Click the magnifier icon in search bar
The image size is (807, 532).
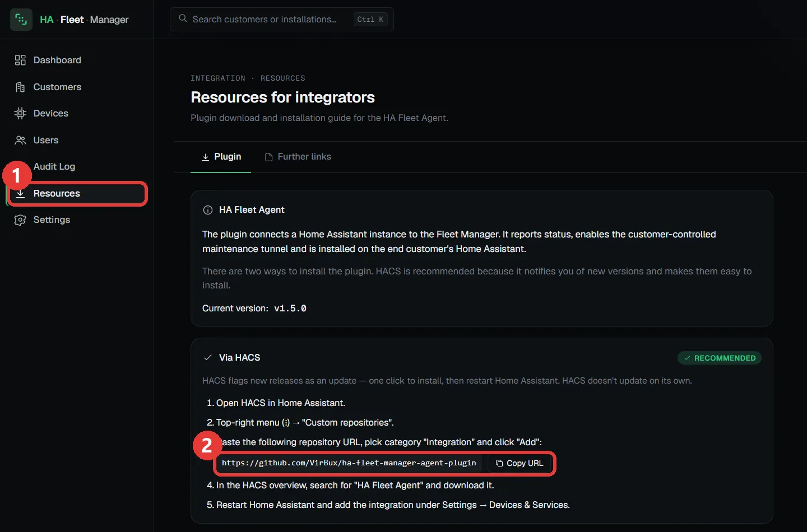tap(183, 18)
